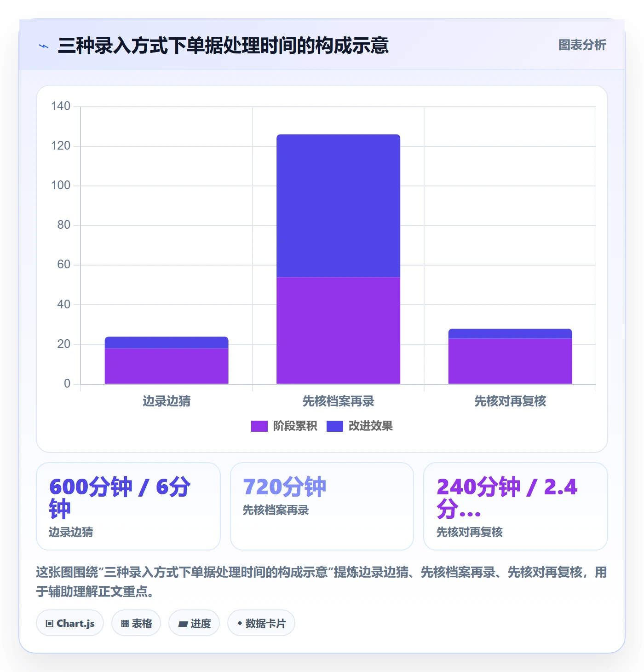Image resolution: width=644 pixels, height=672 pixels.
Task: Click the 阶段累积 legend label
Action: (x=295, y=426)
